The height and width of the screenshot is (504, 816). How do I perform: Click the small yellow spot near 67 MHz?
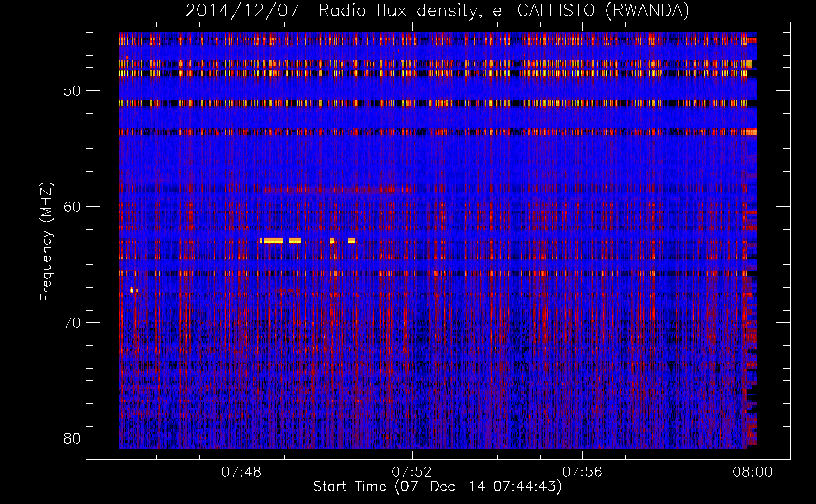[x=132, y=290]
